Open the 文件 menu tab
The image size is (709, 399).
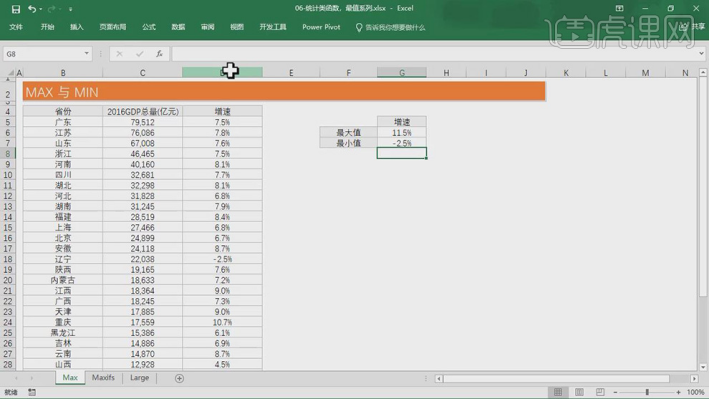point(16,27)
